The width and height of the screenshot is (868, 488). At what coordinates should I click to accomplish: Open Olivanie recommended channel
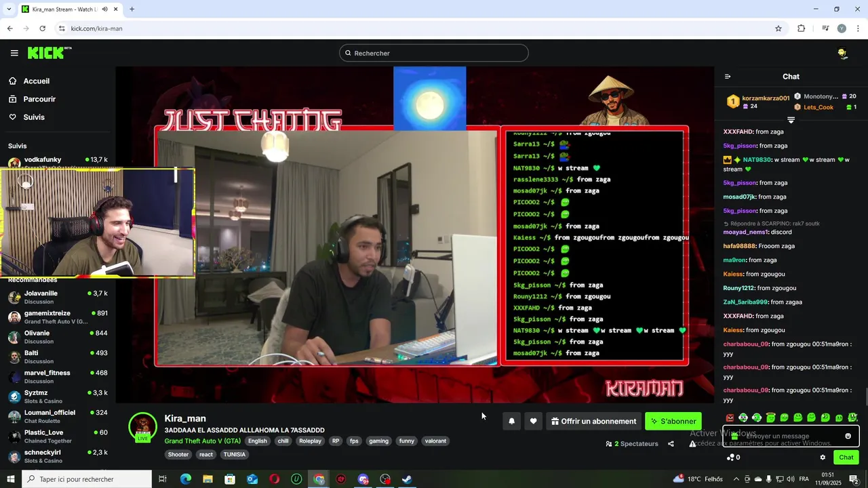[x=58, y=337]
